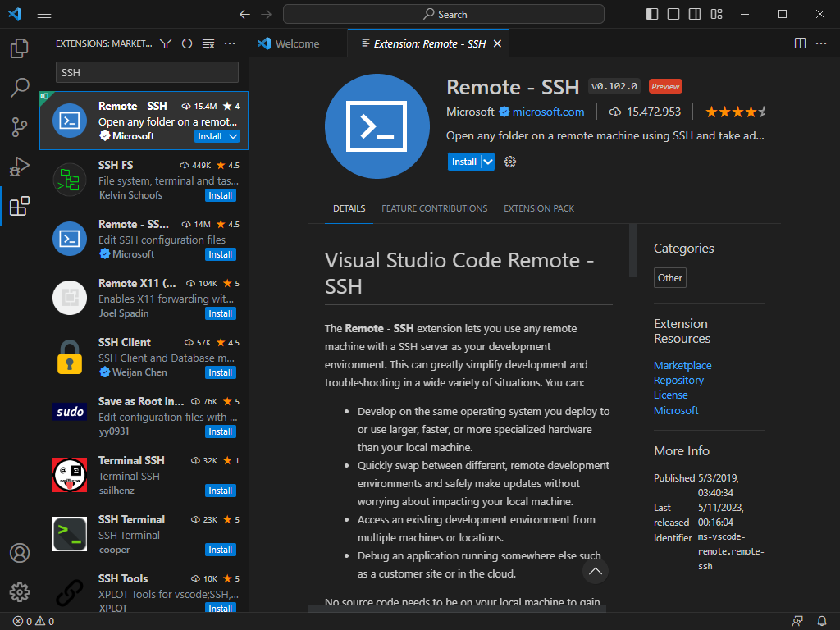The width and height of the screenshot is (840, 630).
Task: Open the Manage gear next to Install
Action: point(509,162)
